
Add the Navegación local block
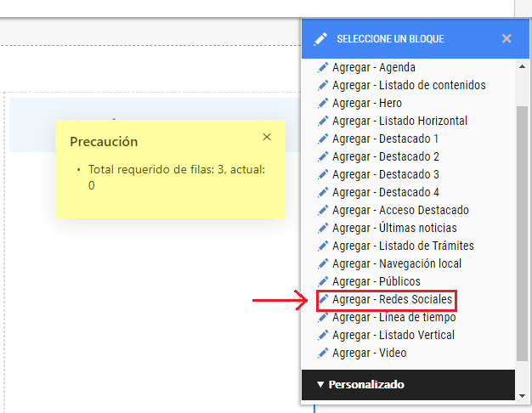pos(397,264)
